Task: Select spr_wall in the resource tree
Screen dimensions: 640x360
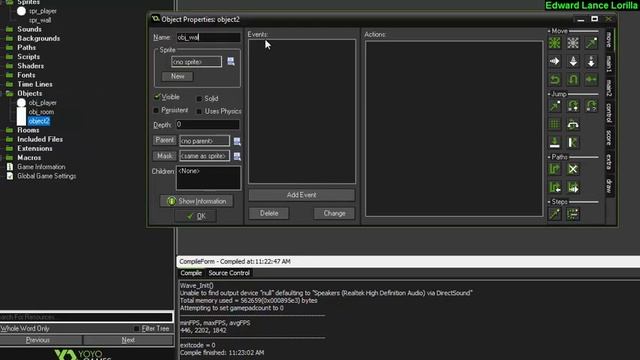Action: [40, 20]
